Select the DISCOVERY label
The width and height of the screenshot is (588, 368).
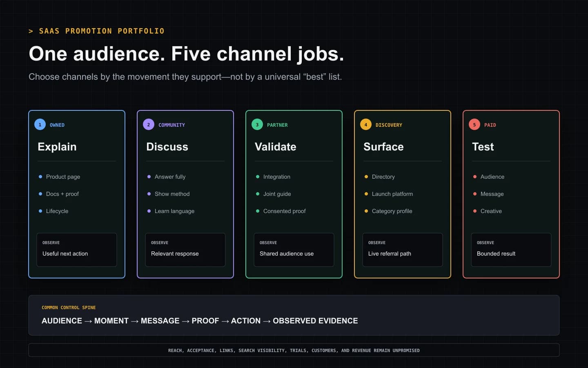(x=389, y=125)
